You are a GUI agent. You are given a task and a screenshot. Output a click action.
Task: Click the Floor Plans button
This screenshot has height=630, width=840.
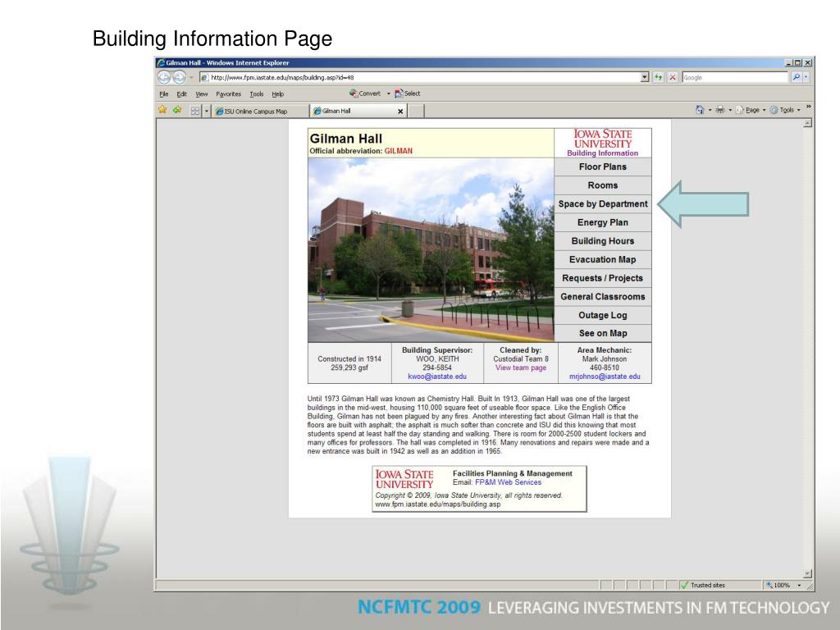coord(603,167)
